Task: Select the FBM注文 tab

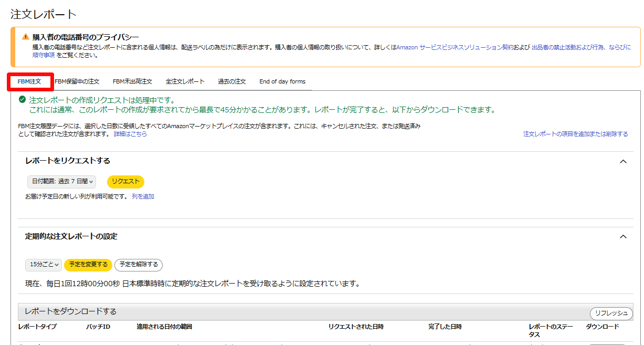Action: (29, 82)
